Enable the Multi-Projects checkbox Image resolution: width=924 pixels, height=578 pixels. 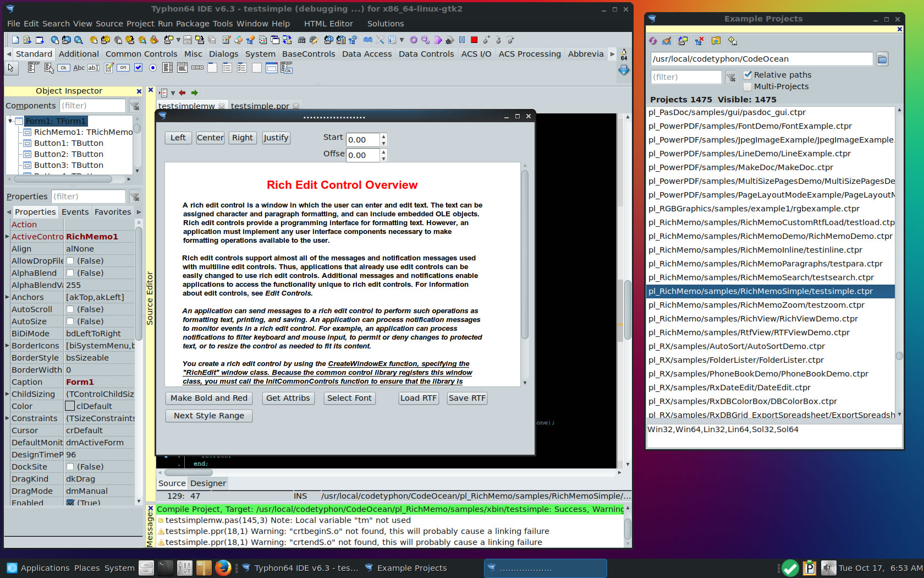tap(748, 86)
